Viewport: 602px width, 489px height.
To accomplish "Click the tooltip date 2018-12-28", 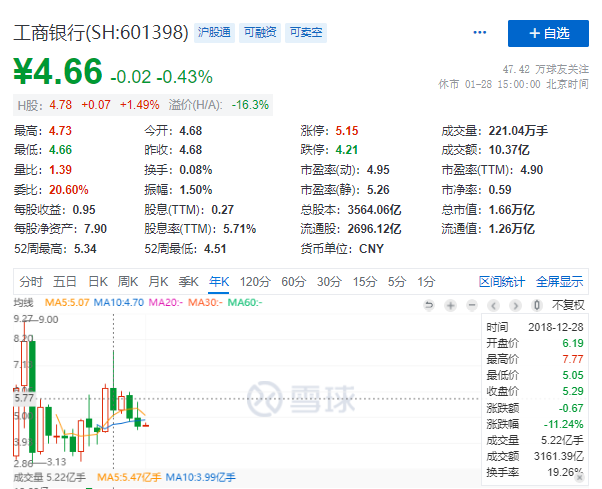I will [x=556, y=327].
